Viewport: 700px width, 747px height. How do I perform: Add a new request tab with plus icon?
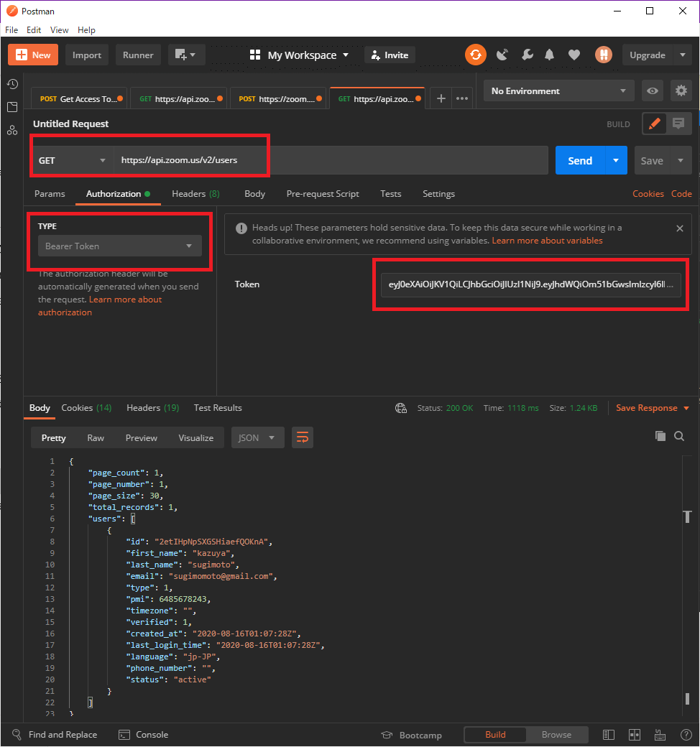tap(441, 98)
